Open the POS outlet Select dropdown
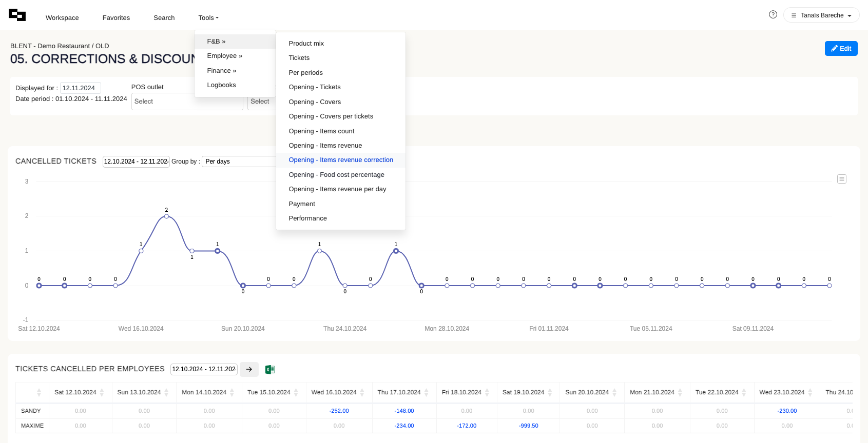 (187, 102)
